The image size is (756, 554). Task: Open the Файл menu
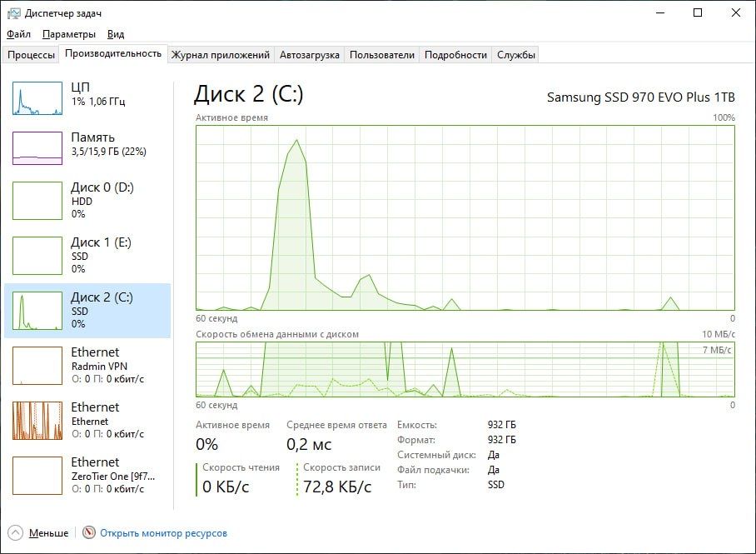tap(19, 34)
